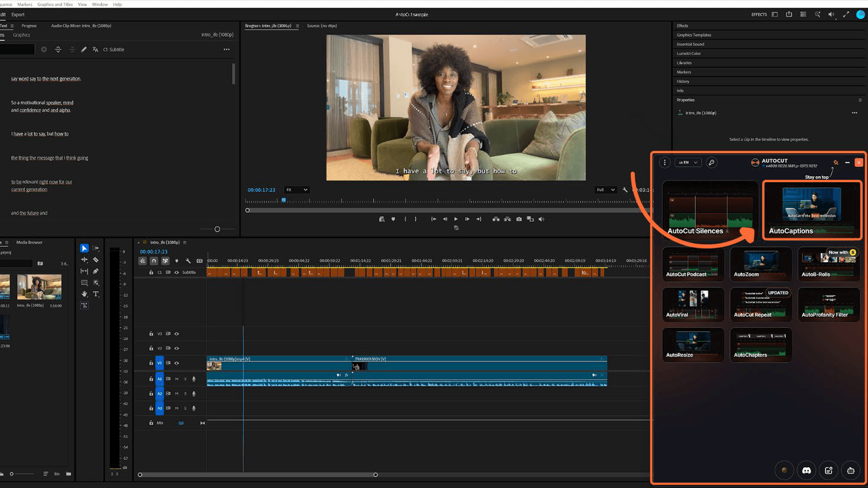The image size is (868, 488).
Task: Click the Extract button in Program monitor
Action: click(507, 219)
